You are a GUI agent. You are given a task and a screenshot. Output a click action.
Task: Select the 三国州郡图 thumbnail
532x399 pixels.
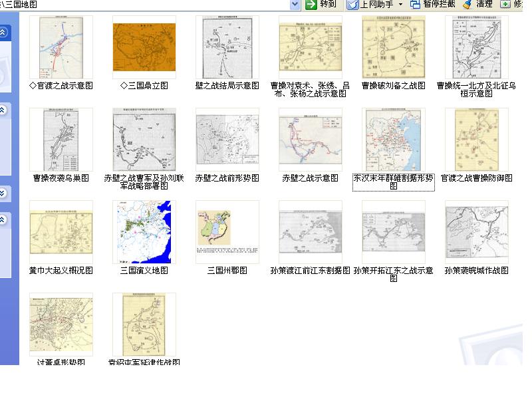[x=227, y=232]
